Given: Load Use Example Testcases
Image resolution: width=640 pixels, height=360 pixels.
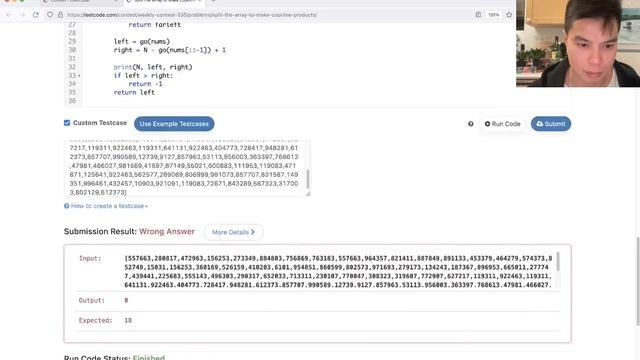Looking at the screenshot, I should click(174, 124).
